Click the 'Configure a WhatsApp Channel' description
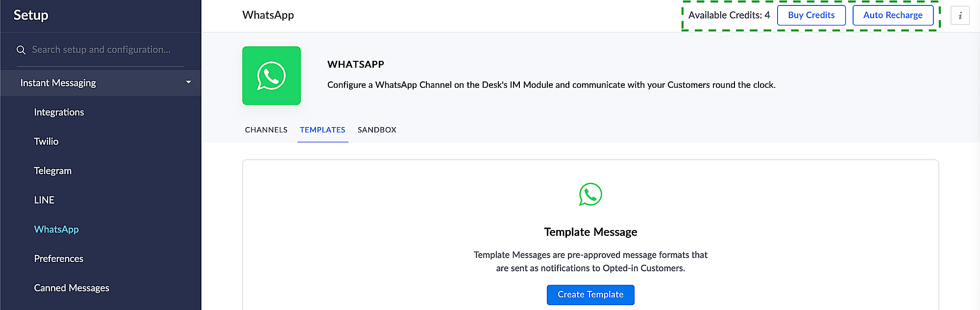 [x=551, y=85]
